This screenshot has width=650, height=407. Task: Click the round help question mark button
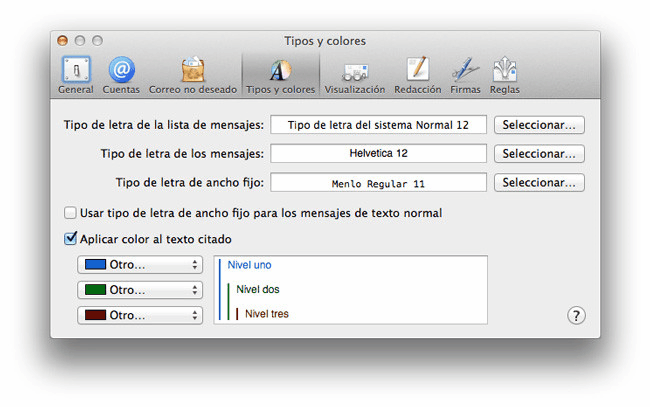(576, 315)
